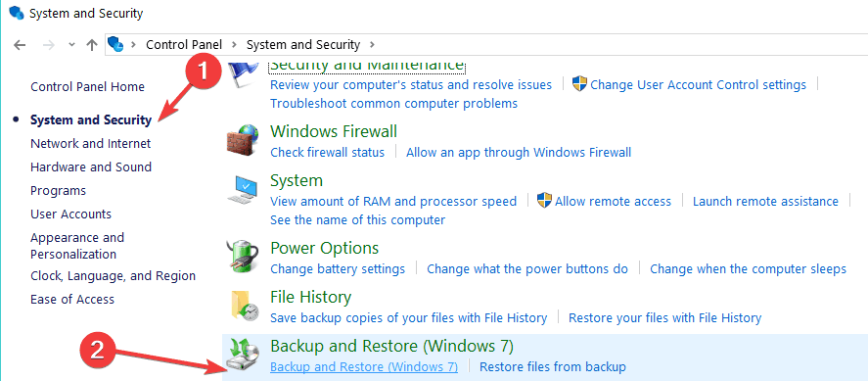Screen dimensions: 868x381
Task: Click Check firewall status link
Action: coord(327,152)
